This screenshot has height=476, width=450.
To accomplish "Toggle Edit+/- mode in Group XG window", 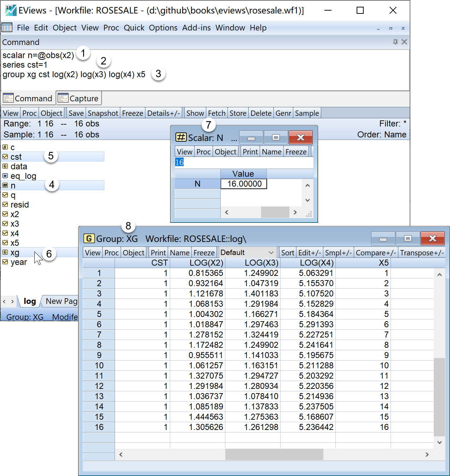I will coord(309,253).
